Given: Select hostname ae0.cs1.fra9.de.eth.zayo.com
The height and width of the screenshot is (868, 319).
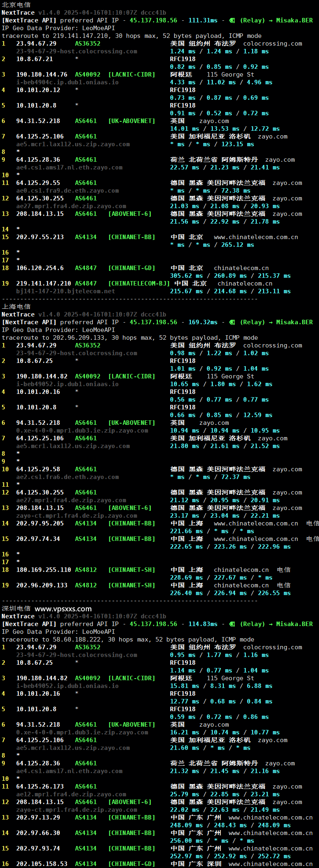Looking at the screenshot, I should click(68, 191).
